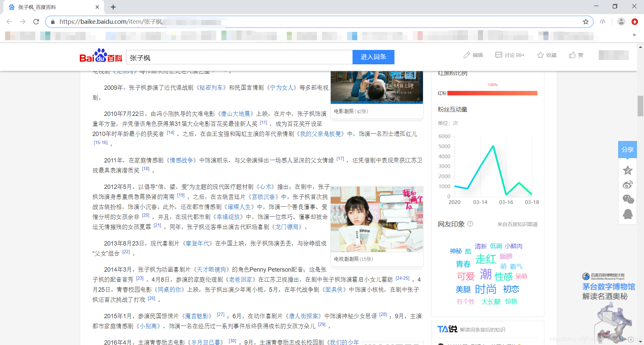Image resolution: width=644 pixels, height=345 pixels.
Task: Click the 可爱 tag in fan impressions cloud
Action: point(465,276)
